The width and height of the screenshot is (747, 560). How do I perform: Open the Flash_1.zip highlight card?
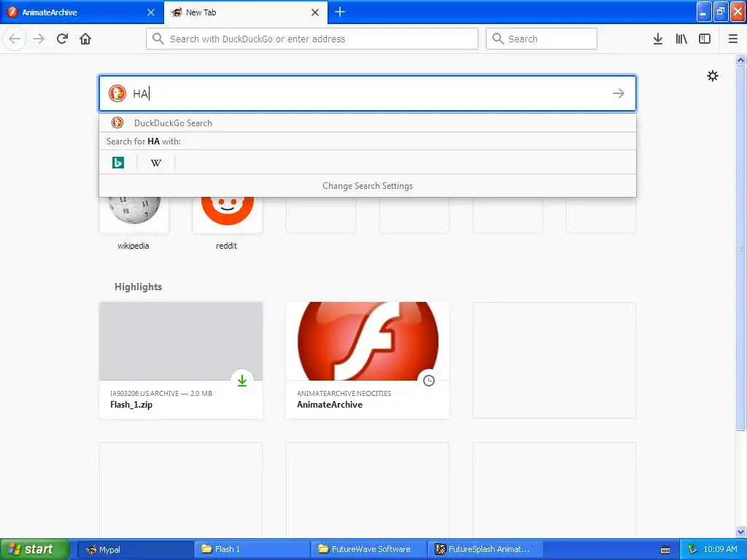[x=181, y=360]
